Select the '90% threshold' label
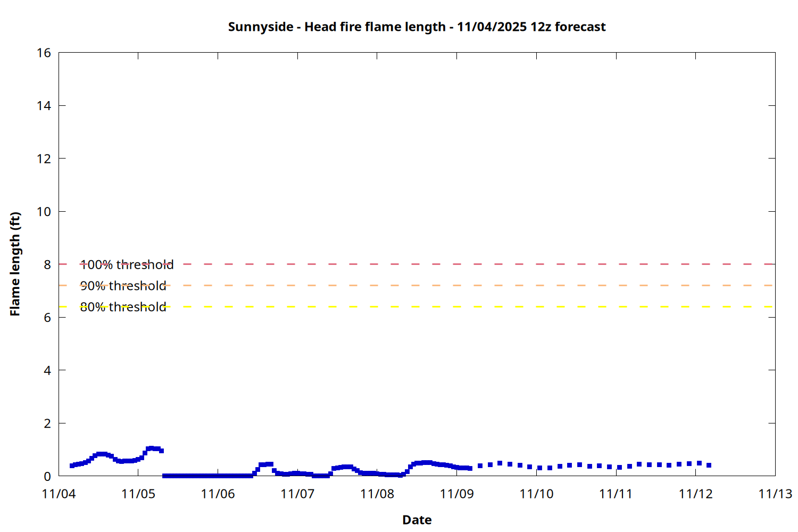The height and width of the screenshot is (532, 798). pos(123,286)
